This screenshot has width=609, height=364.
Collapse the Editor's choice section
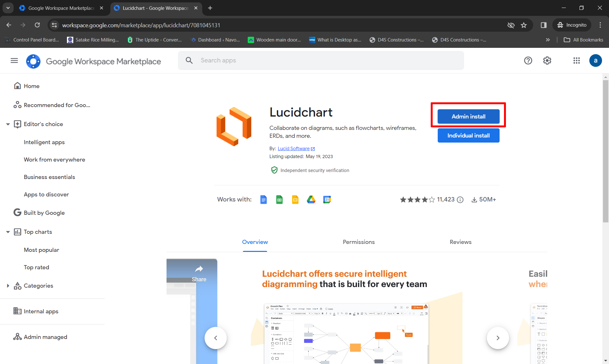(8, 124)
